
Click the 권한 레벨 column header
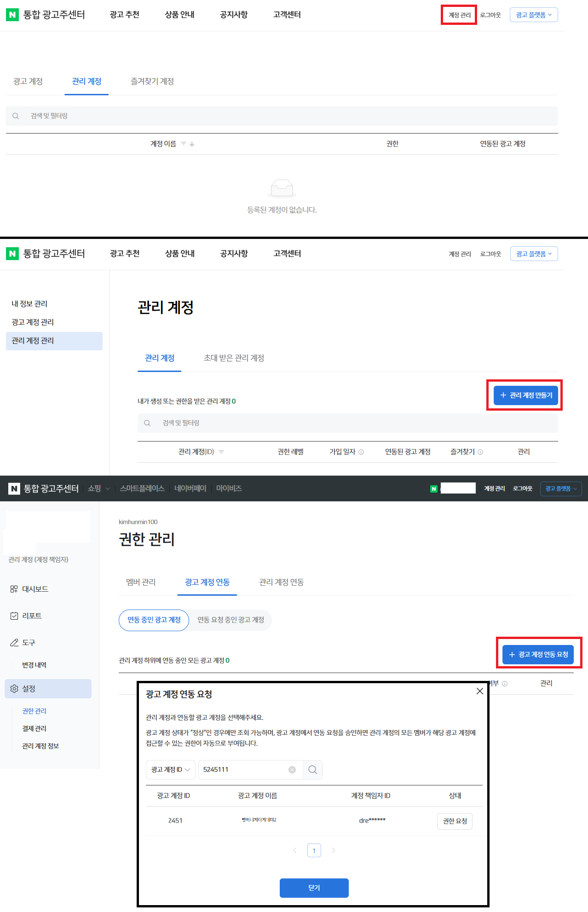tap(290, 452)
